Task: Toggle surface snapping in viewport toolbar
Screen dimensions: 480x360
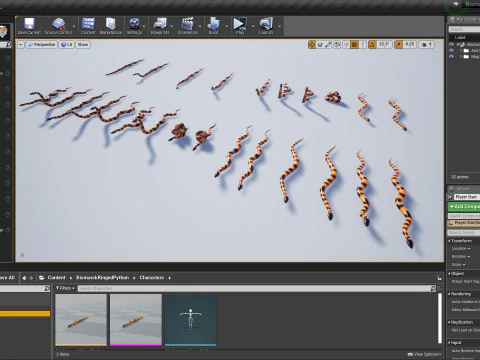Action: (347, 44)
